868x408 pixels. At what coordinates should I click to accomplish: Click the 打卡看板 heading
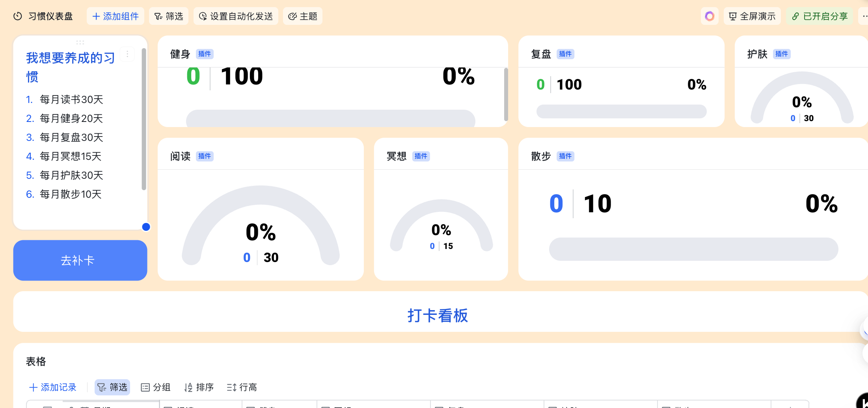click(x=438, y=316)
